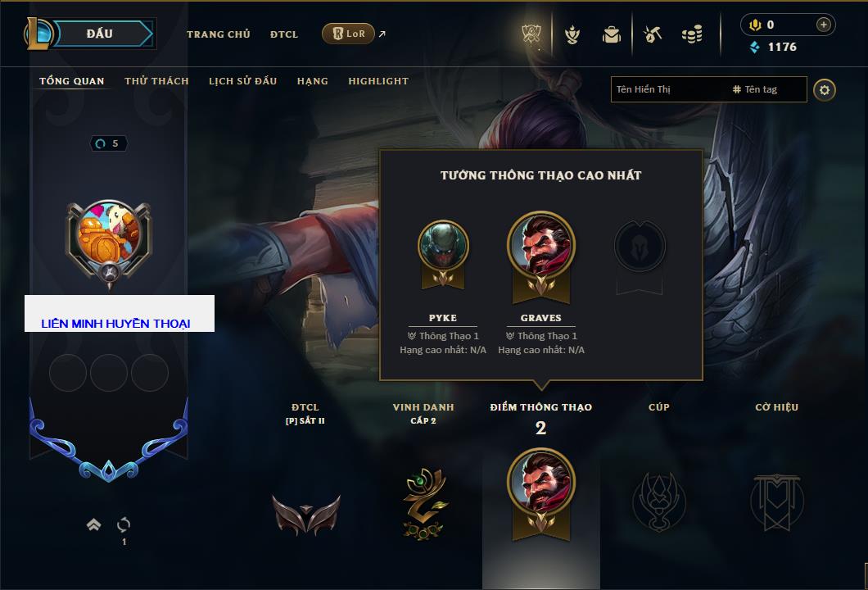Image resolution: width=868 pixels, height=590 pixels.
Task: Open the LoR external link button
Action: [348, 34]
